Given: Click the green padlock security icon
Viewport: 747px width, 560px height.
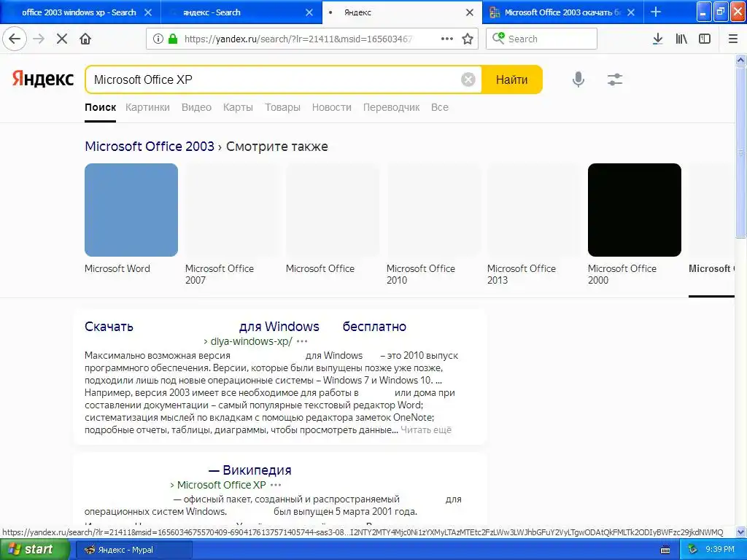Looking at the screenshot, I should 173,39.
